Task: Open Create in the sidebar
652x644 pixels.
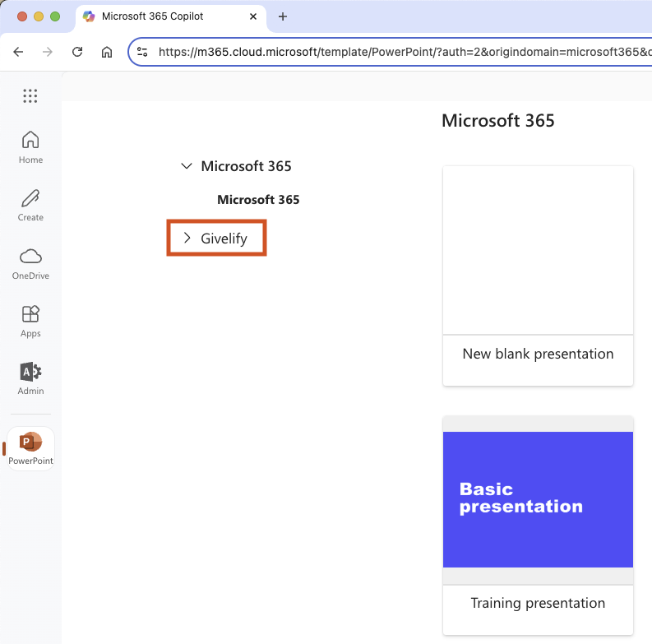Action: tap(30, 205)
